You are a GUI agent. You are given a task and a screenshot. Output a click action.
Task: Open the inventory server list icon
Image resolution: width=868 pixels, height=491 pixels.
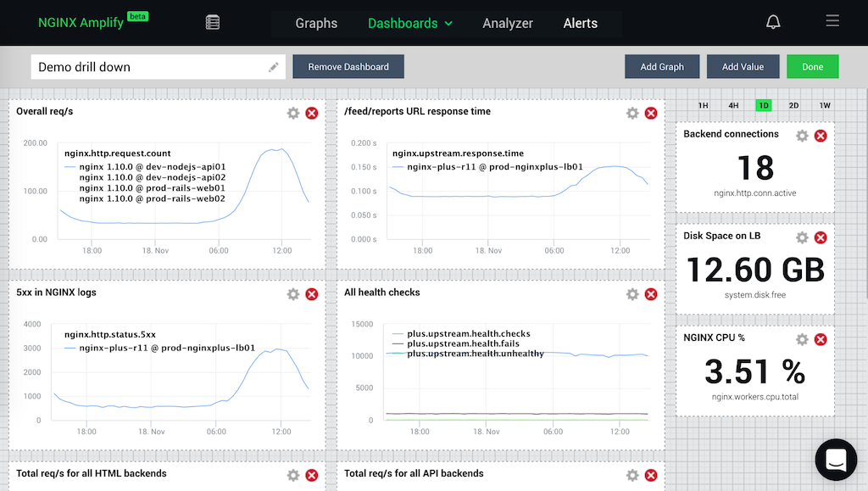tap(213, 23)
